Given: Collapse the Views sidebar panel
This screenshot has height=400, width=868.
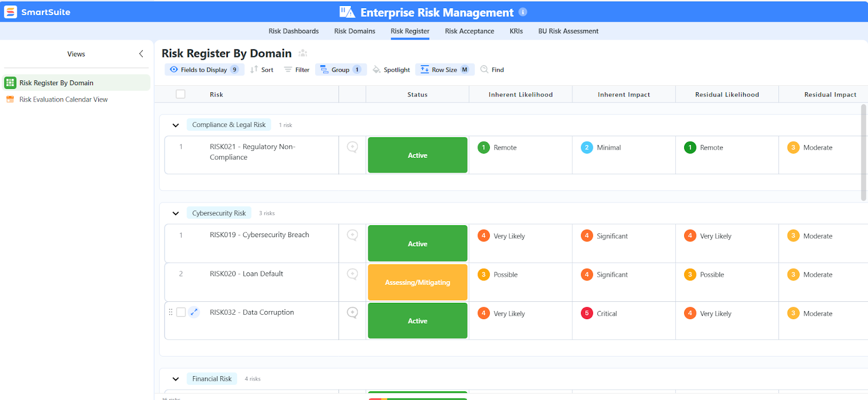Looking at the screenshot, I should tap(141, 54).
